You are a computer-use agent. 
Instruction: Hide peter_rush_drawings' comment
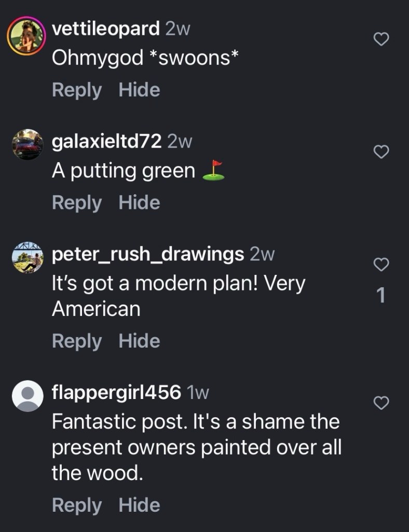(139, 341)
